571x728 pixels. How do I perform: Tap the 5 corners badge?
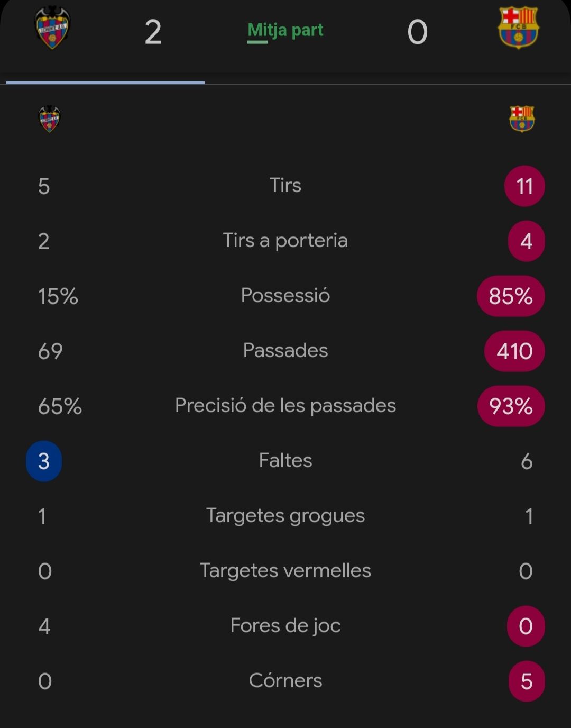[x=527, y=681]
